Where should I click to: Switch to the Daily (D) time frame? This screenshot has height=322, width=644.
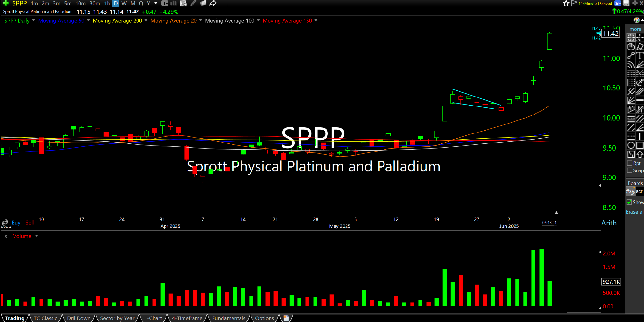[x=116, y=3]
